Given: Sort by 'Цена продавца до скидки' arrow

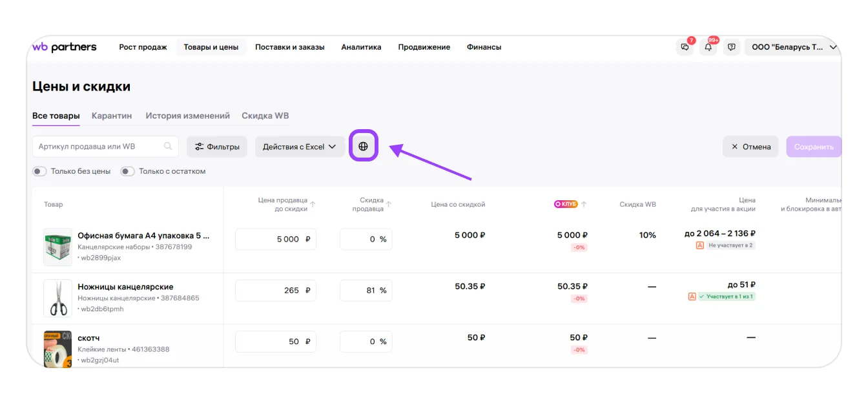Looking at the screenshot, I should [313, 205].
